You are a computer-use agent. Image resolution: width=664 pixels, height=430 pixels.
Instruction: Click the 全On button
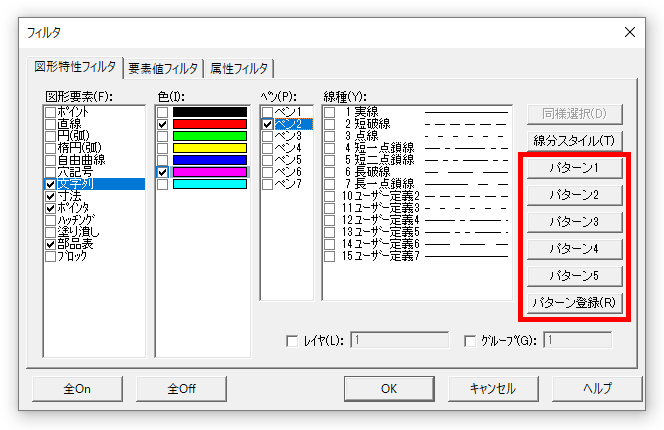(x=77, y=388)
